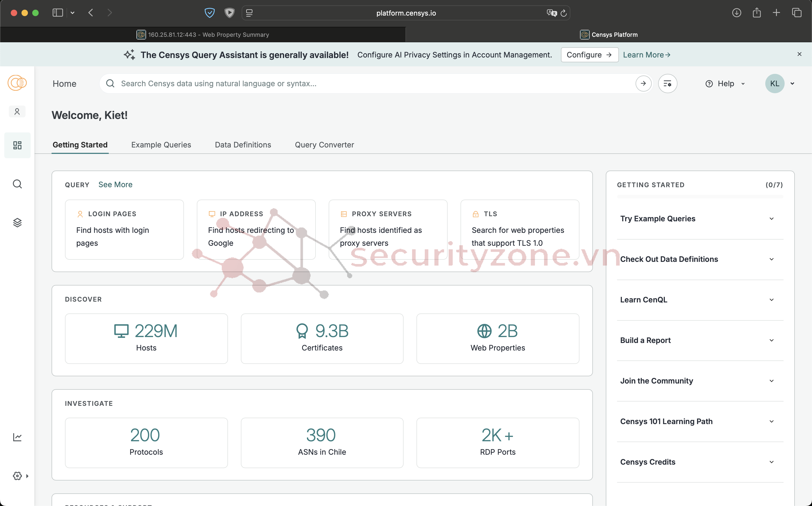Click the blue shield extension icon
812x506 pixels.
[209, 13]
